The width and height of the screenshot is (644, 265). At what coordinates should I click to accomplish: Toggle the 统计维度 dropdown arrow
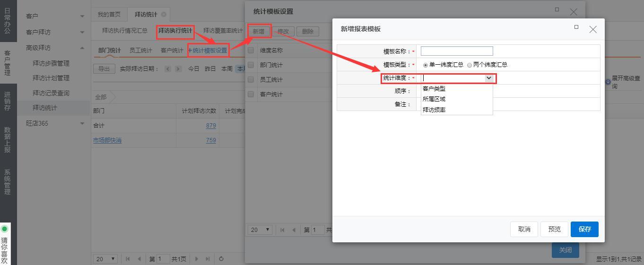(x=489, y=78)
